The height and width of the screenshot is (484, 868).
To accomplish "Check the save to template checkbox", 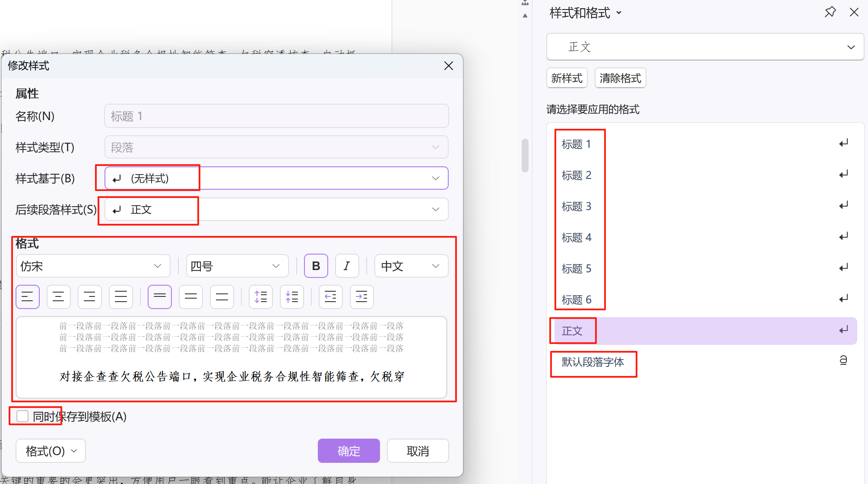I will point(22,416).
